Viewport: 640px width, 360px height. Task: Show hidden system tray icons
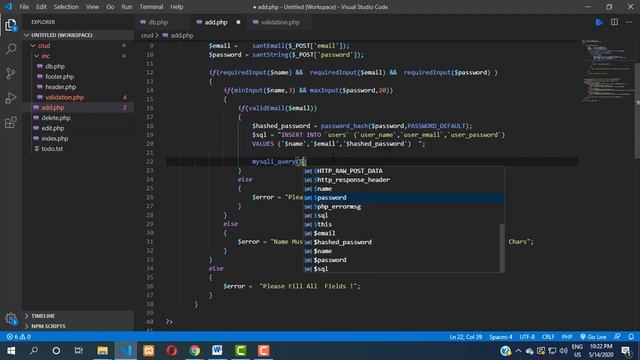[518, 351]
